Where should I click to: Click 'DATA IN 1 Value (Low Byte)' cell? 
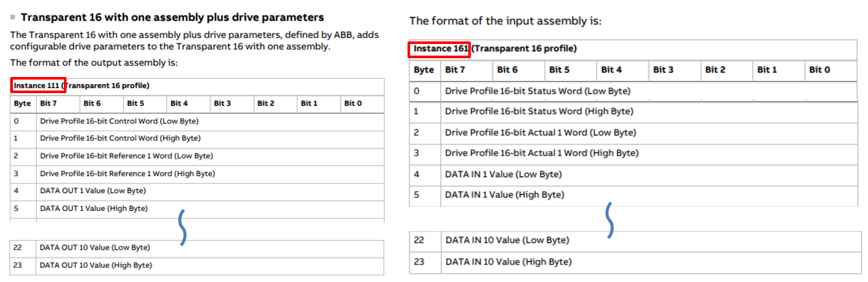click(503, 174)
